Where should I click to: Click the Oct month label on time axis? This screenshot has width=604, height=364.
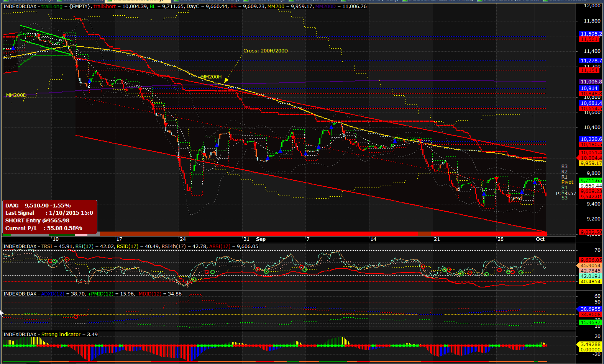coord(540,239)
